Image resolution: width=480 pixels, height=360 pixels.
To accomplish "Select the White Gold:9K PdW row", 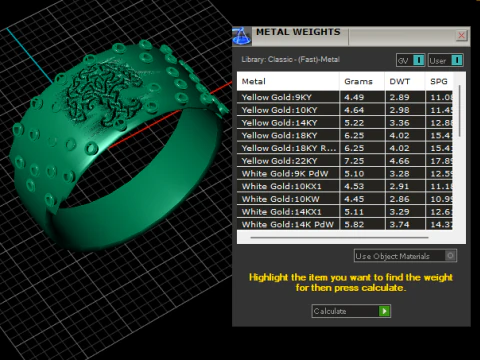I will click(345, 173).
